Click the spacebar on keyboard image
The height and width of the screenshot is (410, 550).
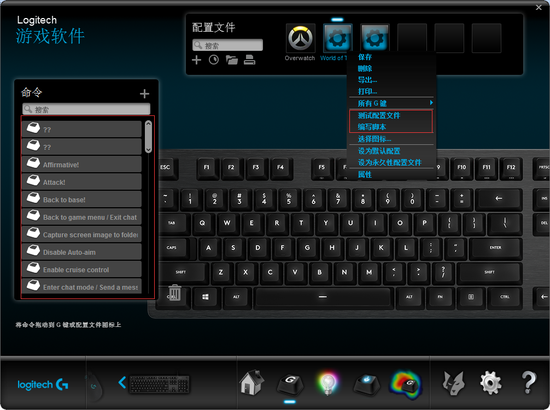[x=323, y=298]
